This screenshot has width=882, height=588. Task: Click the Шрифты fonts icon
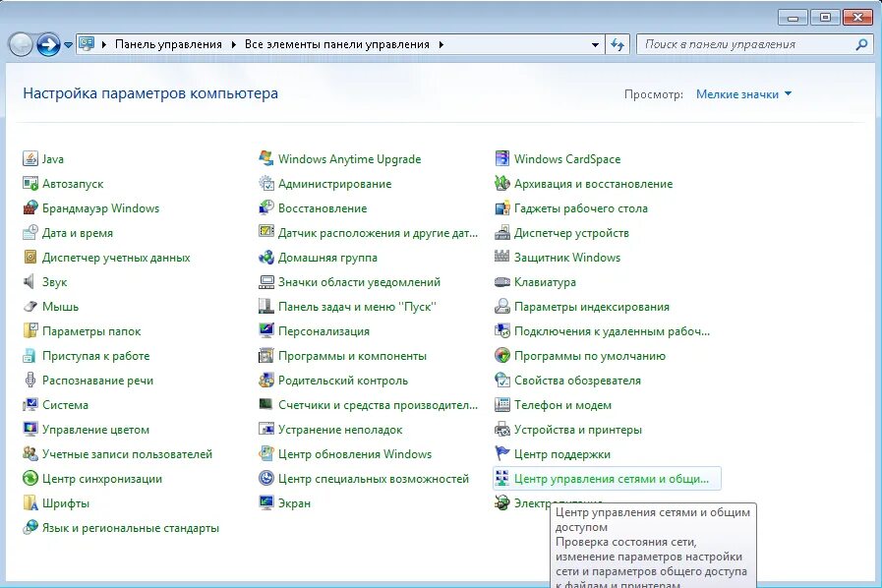(x=30, y=503)
